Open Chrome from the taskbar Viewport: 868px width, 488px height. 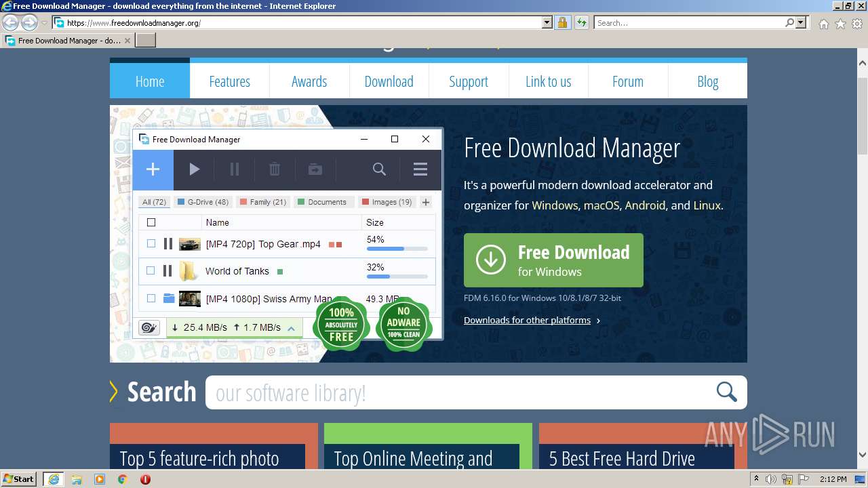click(123, 479)
